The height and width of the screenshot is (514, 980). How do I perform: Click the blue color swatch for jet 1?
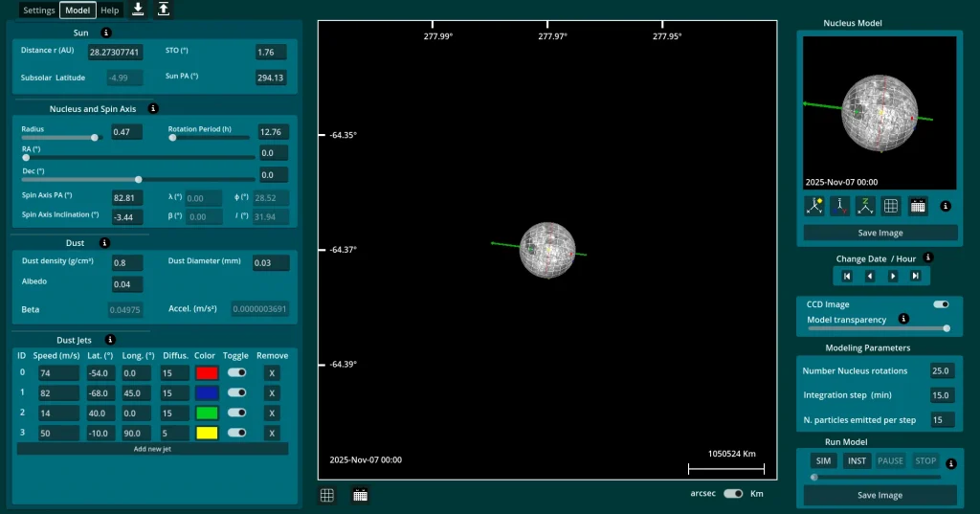[x=206, y=392]
